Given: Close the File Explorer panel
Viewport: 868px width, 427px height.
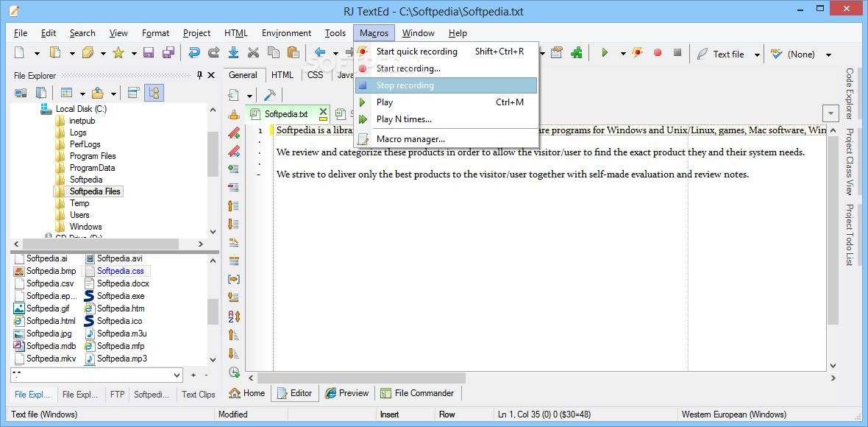Looking at the screenshot, I should click(211, 75).
